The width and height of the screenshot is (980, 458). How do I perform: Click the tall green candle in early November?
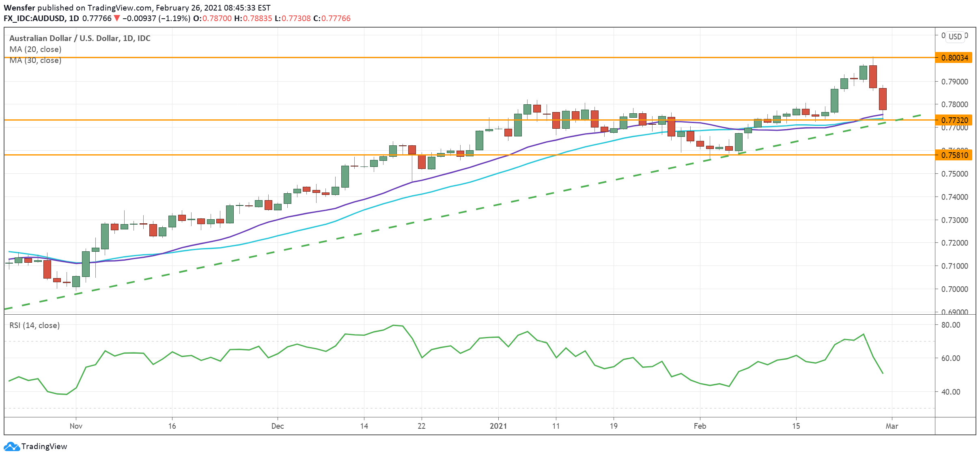(86, 264)
